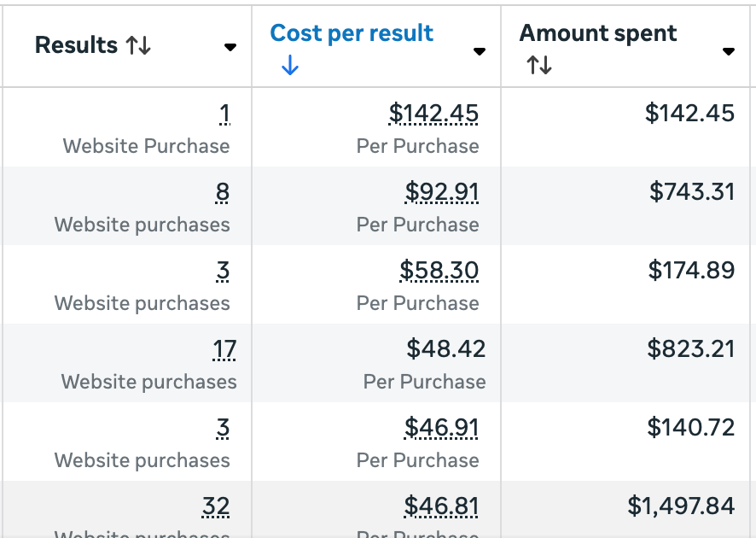Click the Amount spent sort arrows icon
756x538 pixels.
[538, 65]
